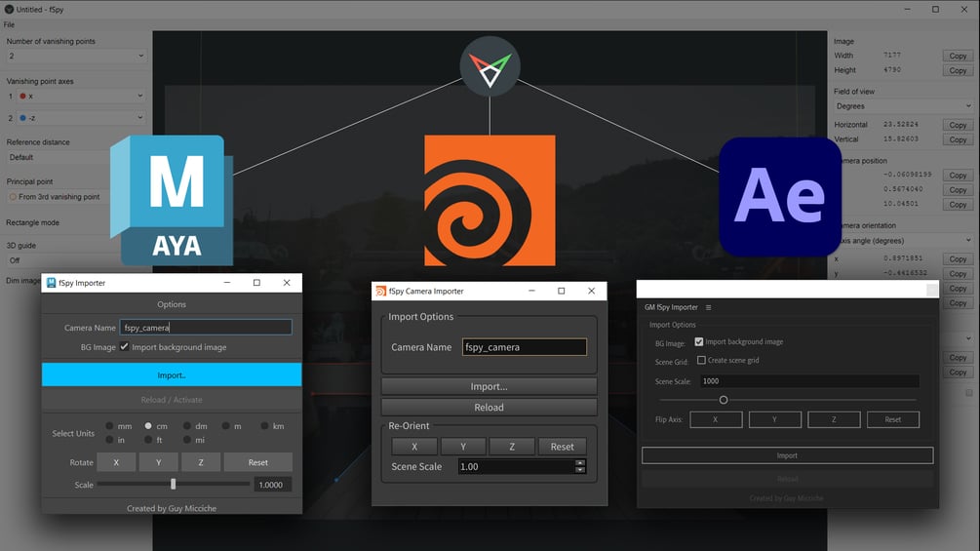Click Reset rotation in Maya importer

coord(258,462)
